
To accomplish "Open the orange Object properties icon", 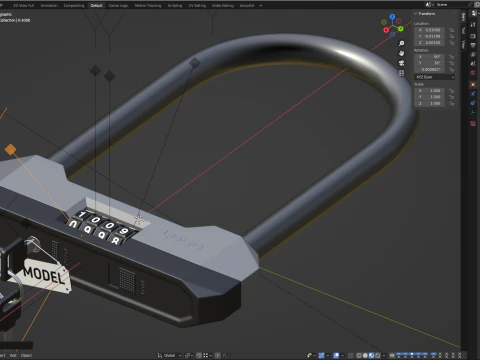I will click(x=473, y=84).
